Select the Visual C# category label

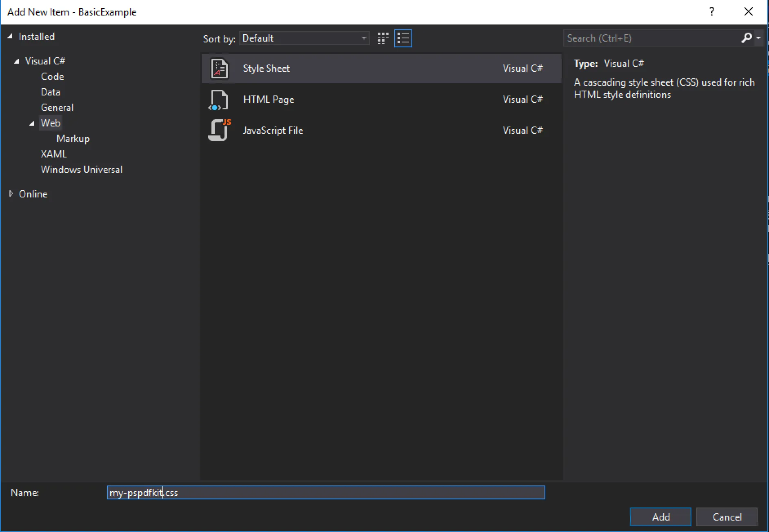45,61
